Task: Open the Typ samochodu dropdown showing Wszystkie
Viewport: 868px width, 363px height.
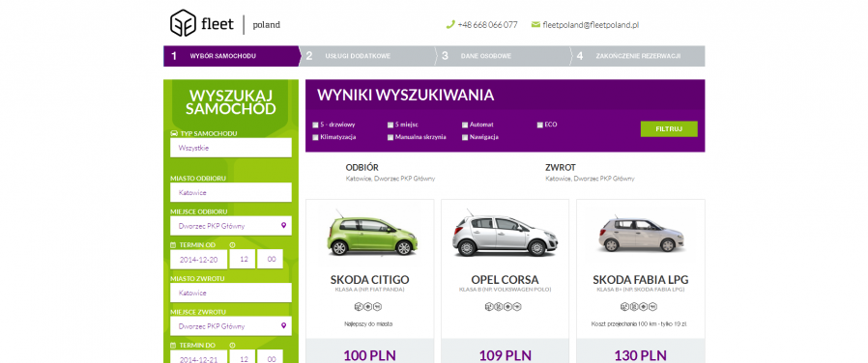Action: click(x=231, y=148)
